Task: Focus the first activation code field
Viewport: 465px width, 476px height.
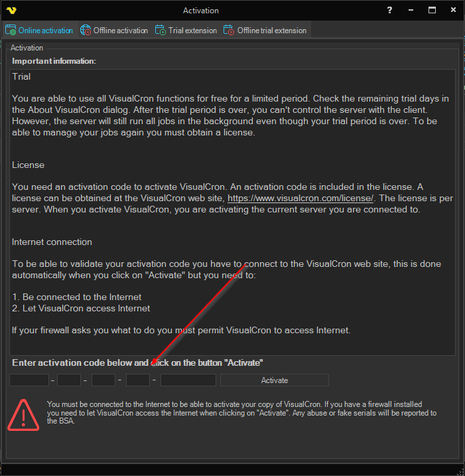Action: click(29, 380)
